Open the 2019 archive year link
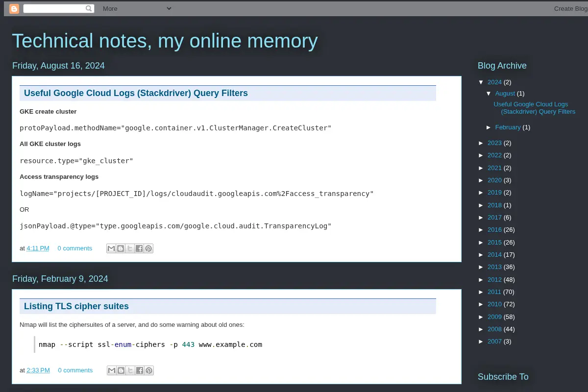Viewport: 588px width, 392px height. pos(494,193)
